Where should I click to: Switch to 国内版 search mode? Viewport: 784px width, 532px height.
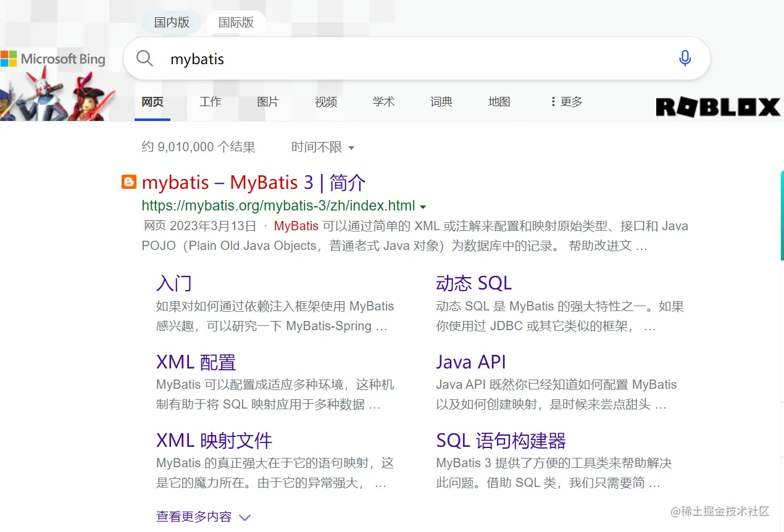172,22
